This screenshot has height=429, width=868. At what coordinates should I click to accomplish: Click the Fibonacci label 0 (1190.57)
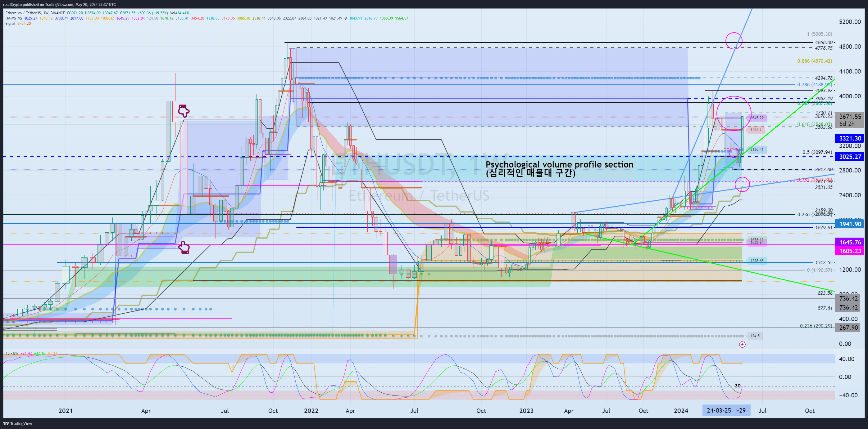pos(819,270)
